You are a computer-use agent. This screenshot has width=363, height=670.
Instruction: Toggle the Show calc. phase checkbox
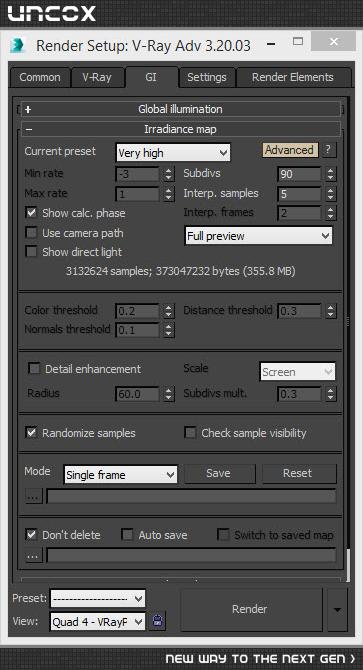(x=31, y=213)
